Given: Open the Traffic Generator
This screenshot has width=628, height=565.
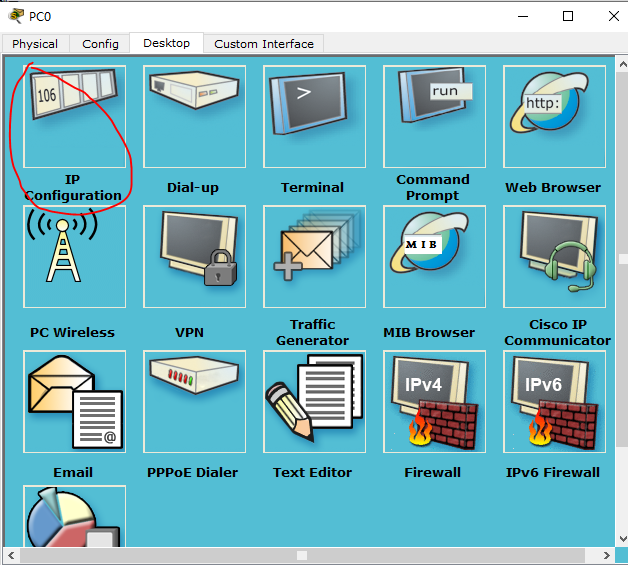Looking at the screenshot, I should (314, 257).
